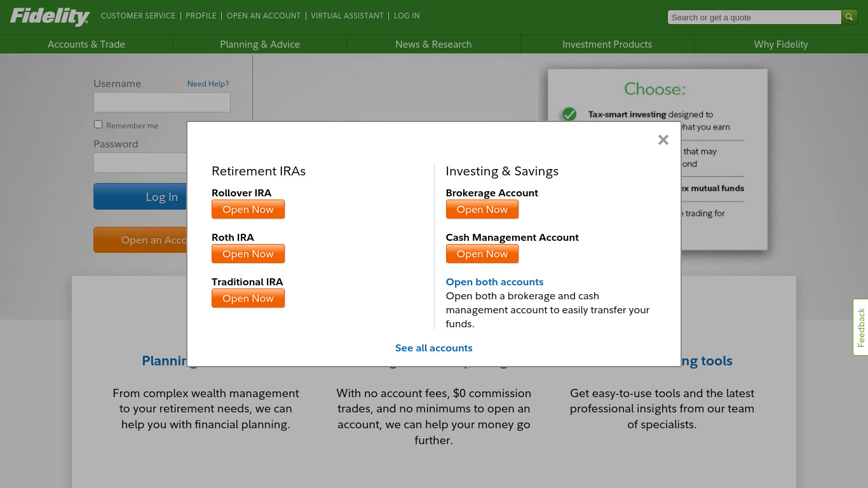Open the Why Fidelity menu
This screenshot has width=868, height=488.
[781, 44]
